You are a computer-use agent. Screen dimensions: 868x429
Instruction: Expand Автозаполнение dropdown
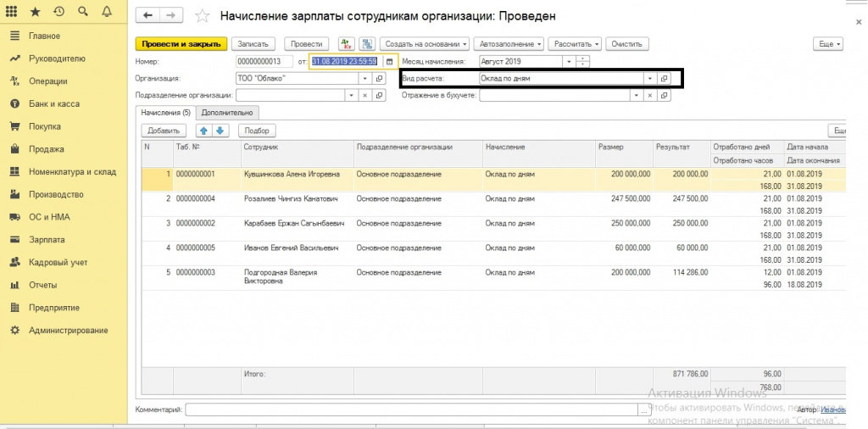[509, 44]
